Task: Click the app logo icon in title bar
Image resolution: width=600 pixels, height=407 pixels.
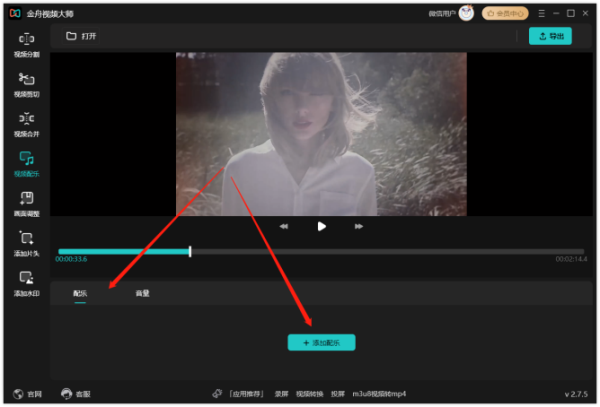Action: pyautogui.click(x=15, y=13)
